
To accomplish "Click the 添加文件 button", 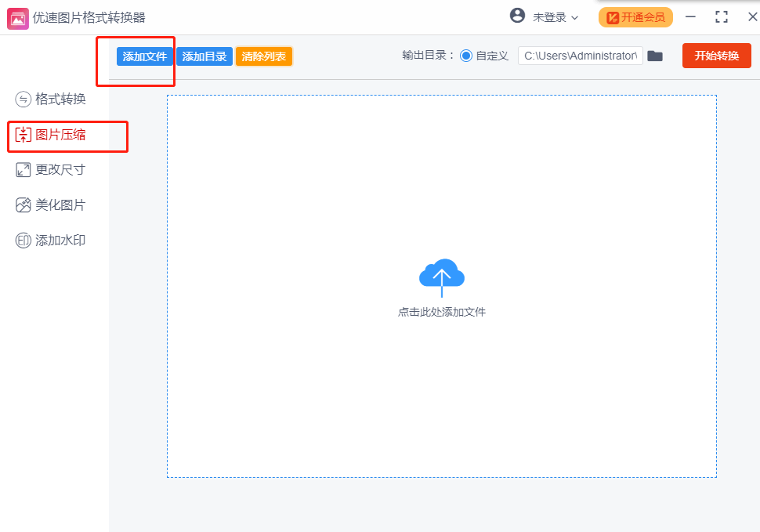I will tap(145, 56).
